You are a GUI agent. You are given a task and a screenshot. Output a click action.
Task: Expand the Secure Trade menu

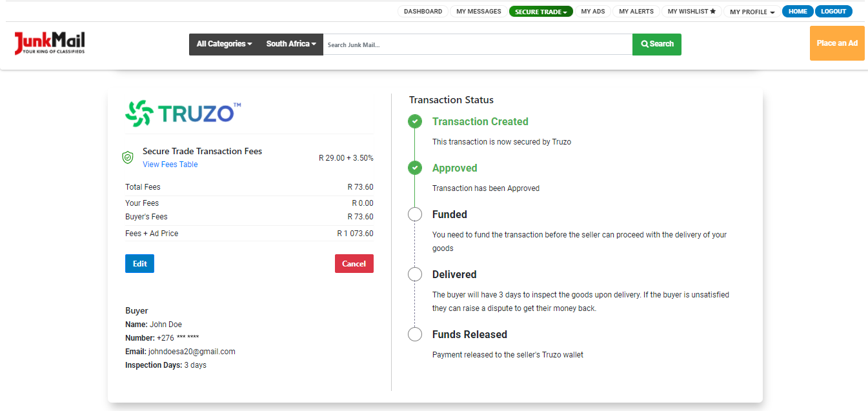click(541, 12)
